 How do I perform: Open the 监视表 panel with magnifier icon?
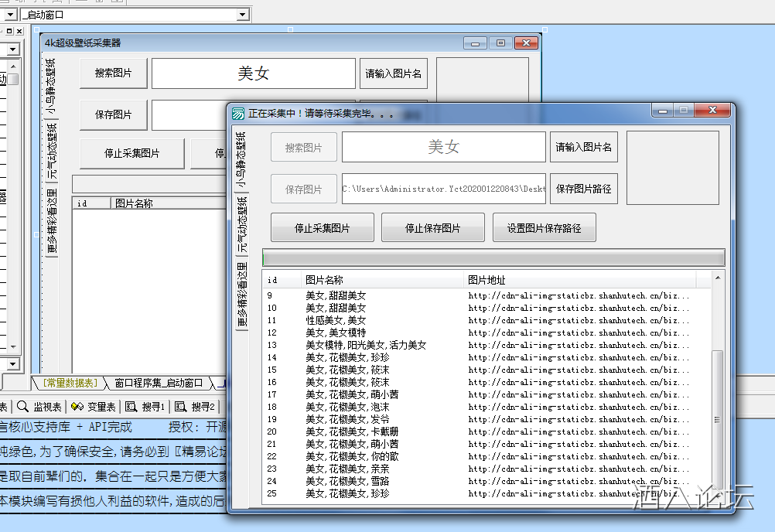39,407
